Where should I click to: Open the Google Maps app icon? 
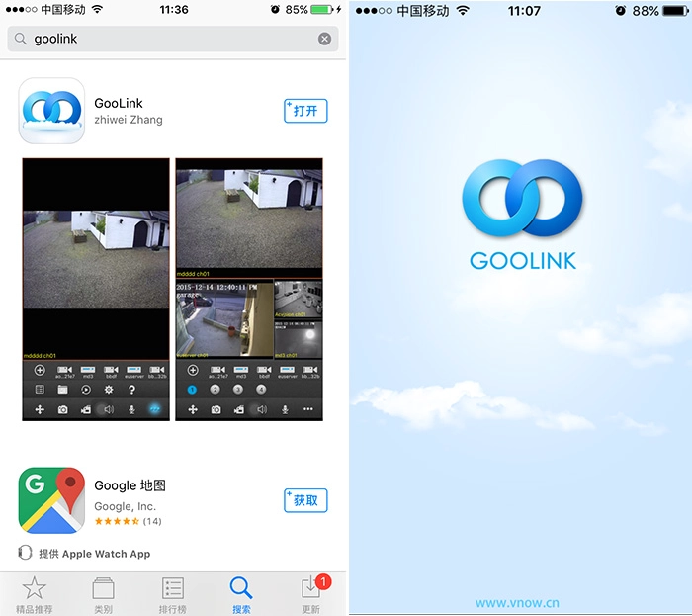tap(51, 500)
